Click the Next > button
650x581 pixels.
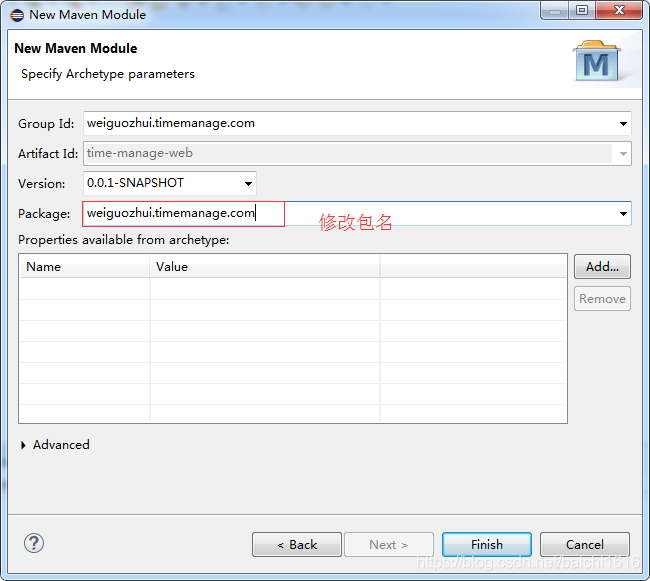pos(389,545)
